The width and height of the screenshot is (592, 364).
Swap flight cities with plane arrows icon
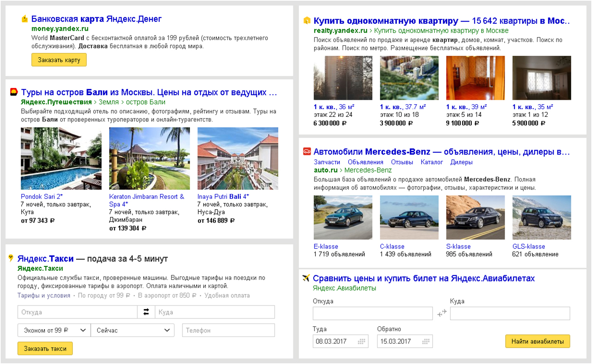click(x=441, y=313)
